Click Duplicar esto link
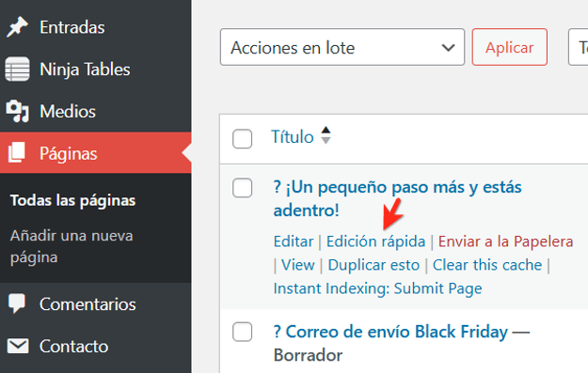This screenshot has width=588, height=373. 373,265
